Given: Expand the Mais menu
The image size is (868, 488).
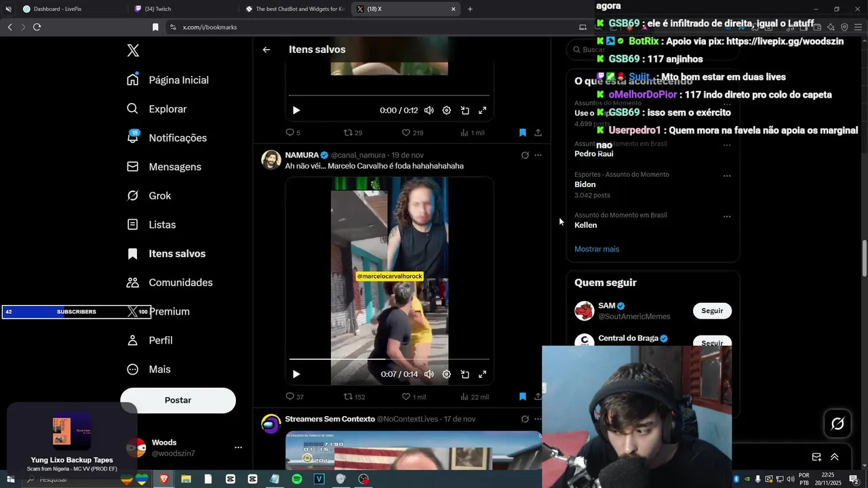Looking at the screenshot, I should [x=149, y=369].
